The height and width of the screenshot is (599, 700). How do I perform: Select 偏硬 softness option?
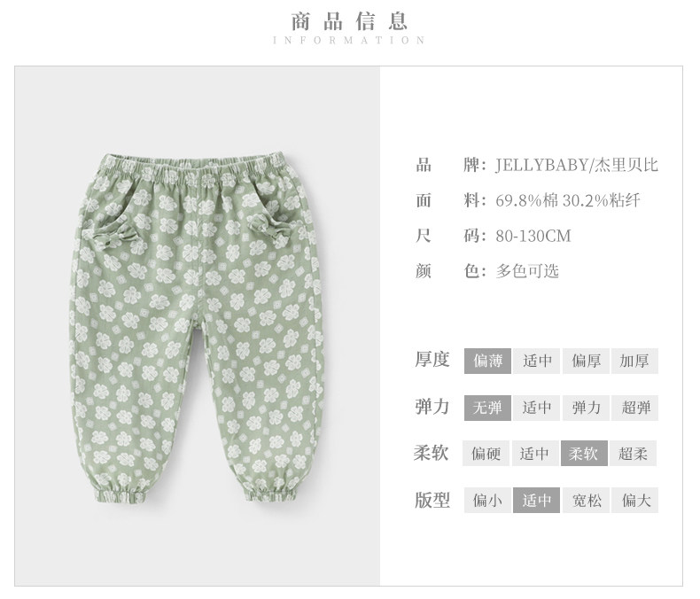pyautogui.click(x=486, y=454)
